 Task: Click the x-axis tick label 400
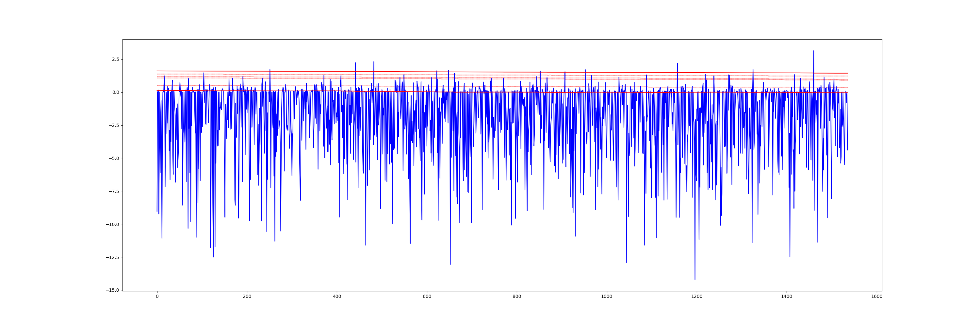coord(337,297)
